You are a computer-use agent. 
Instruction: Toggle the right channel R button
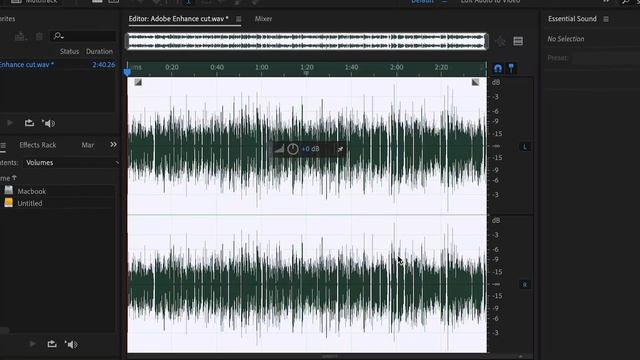coord(525,284)
